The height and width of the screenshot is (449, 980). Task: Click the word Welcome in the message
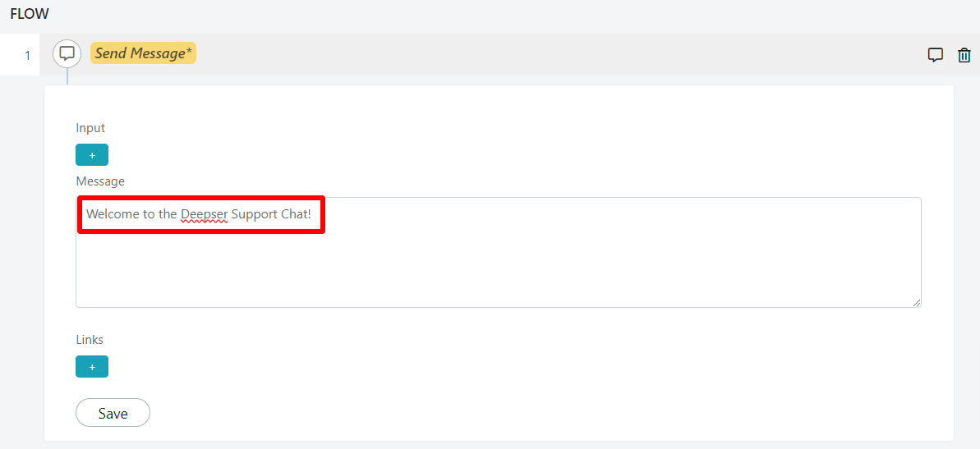(x=110, y=214)
